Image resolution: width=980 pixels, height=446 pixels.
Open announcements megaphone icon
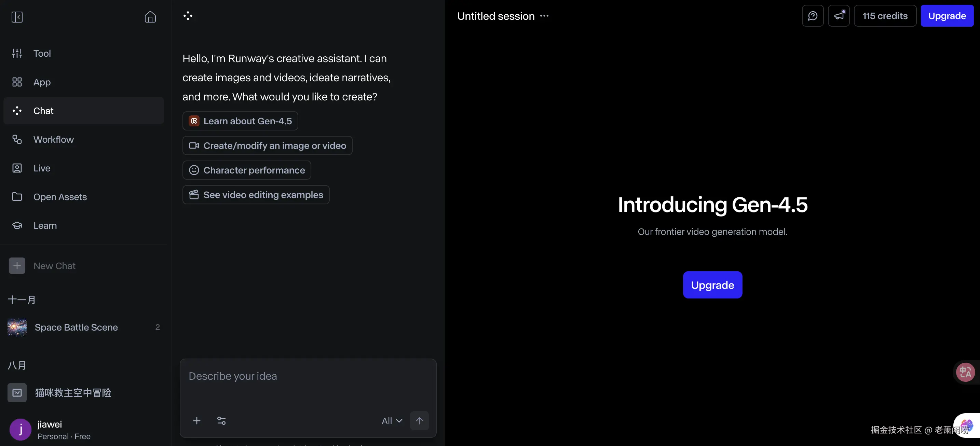coord(839,16)
